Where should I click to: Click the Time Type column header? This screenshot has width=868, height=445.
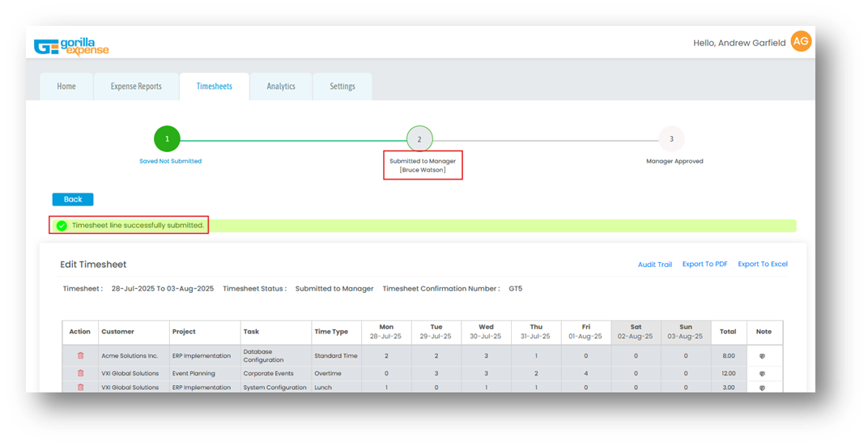coord(337,332)
